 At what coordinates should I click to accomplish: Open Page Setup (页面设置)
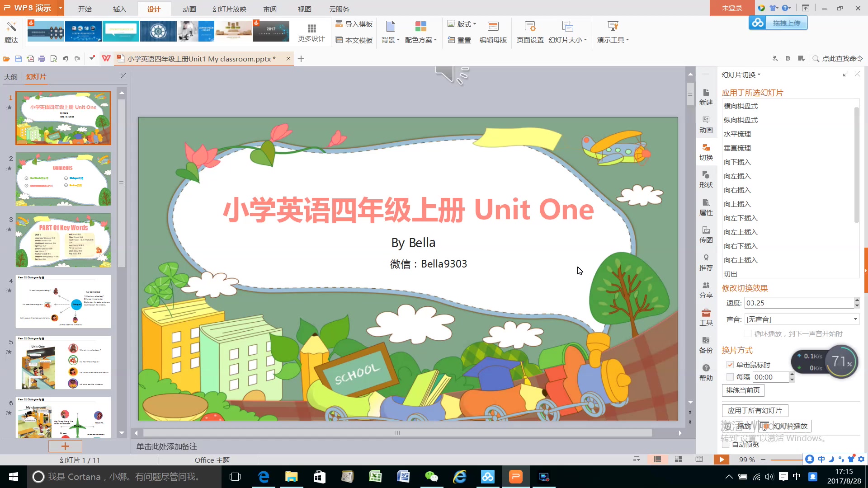[530, 32]
